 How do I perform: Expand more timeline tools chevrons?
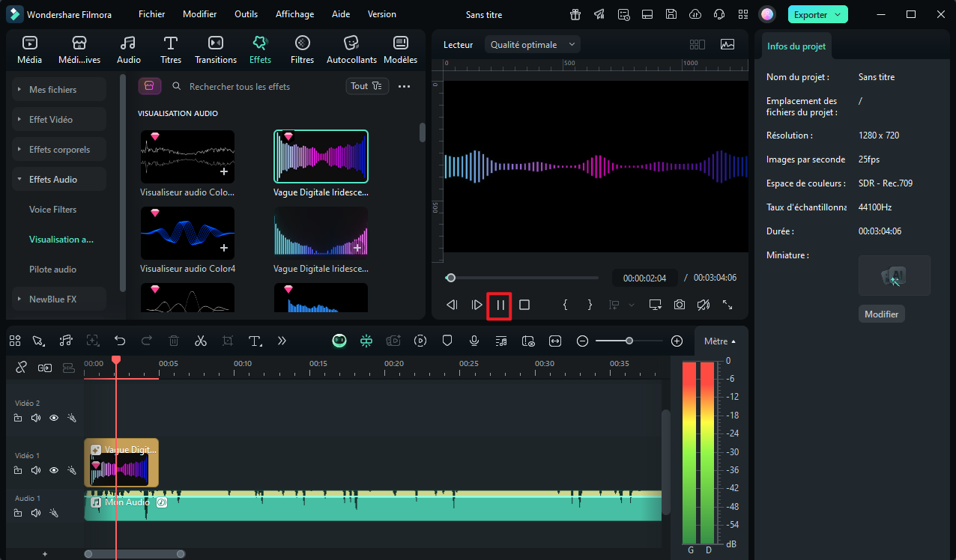coord(282,341)
